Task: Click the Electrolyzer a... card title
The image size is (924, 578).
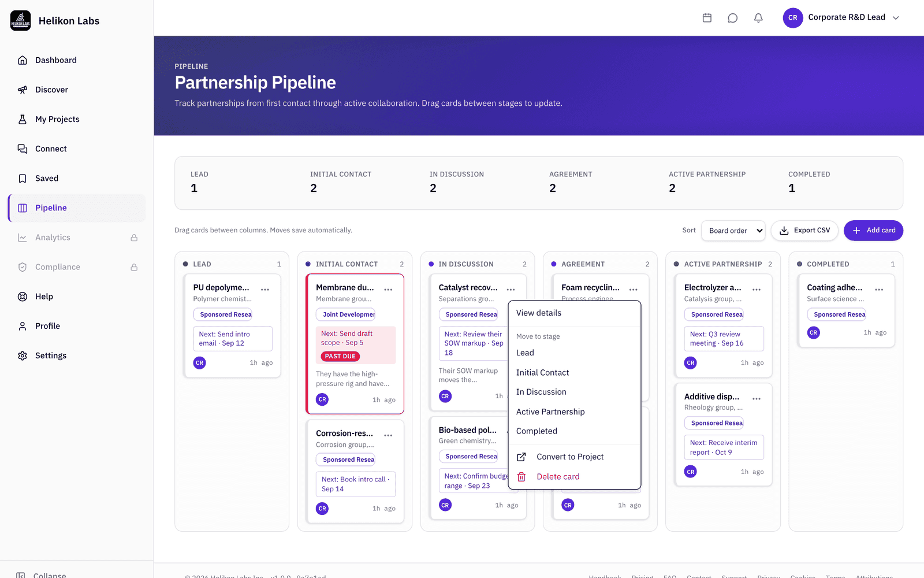Action: pyautogui.click(x=713, y=287)
